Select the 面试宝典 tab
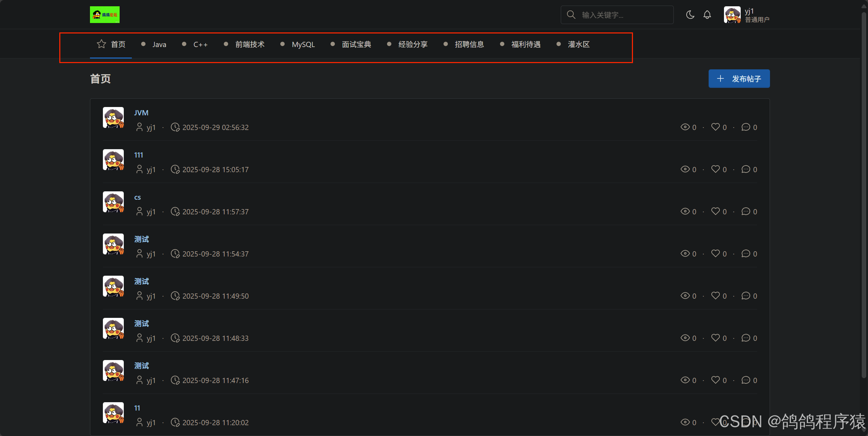 (x=356, y=44)
